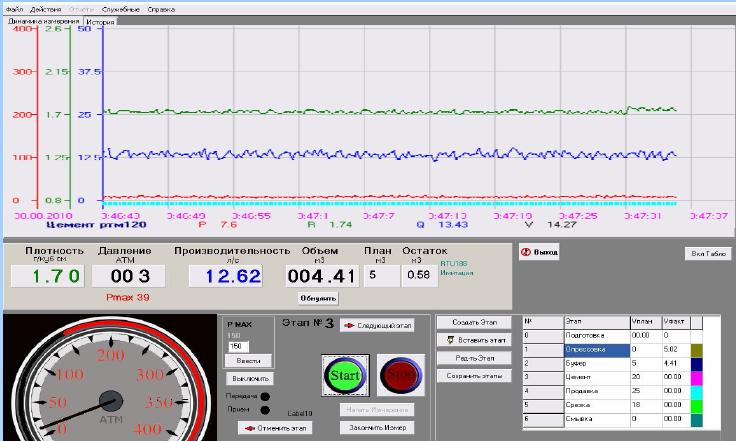
Task: Click the Передача indicator light
Action: [265, 396]
